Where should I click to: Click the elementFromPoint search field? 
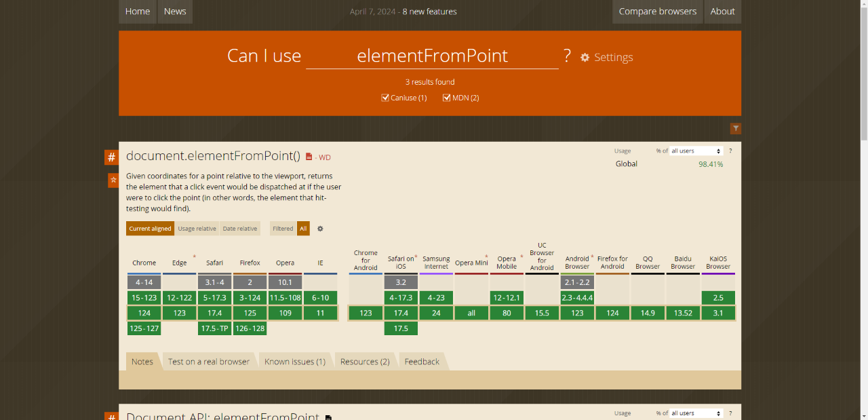click(432, 56)
